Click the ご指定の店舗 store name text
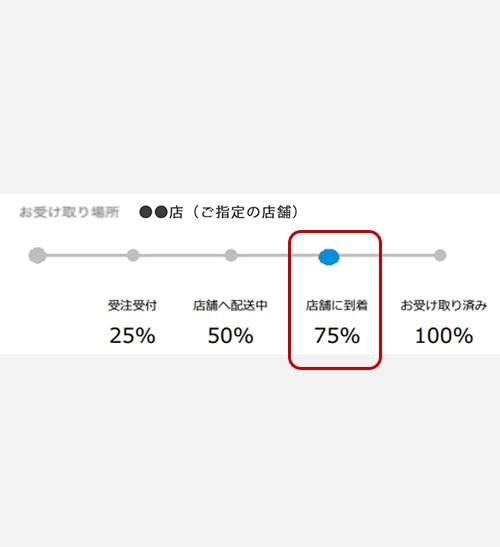The width and height of the screenshot is (500, 547). [x=246, y=212]
